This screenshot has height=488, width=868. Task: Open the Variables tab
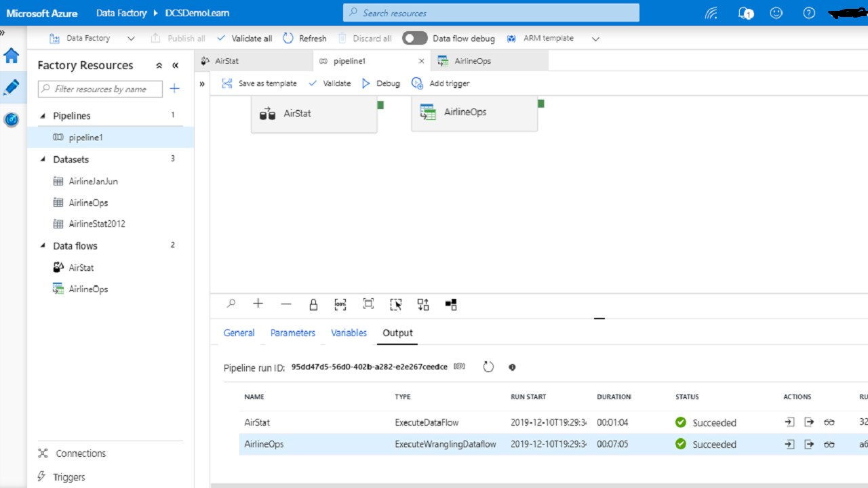349,333
